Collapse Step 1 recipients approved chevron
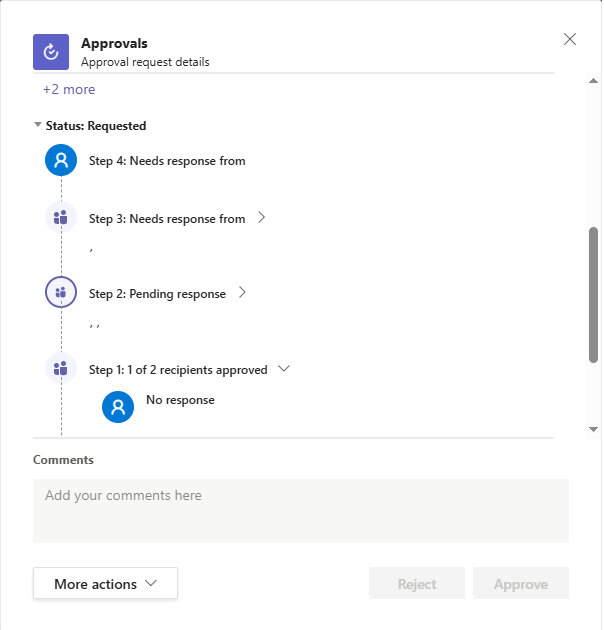Screen dimensions: 604x630 click(x=285, y=369)
